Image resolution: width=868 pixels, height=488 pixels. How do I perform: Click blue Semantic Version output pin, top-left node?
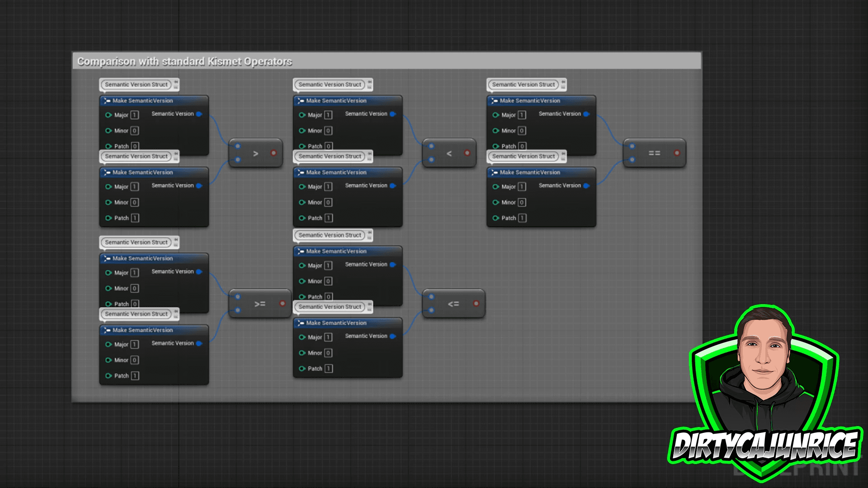pos(199,114)
